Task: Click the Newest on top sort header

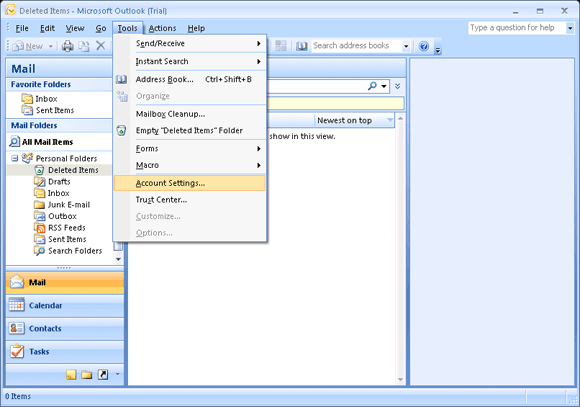Action: (354, 120)
